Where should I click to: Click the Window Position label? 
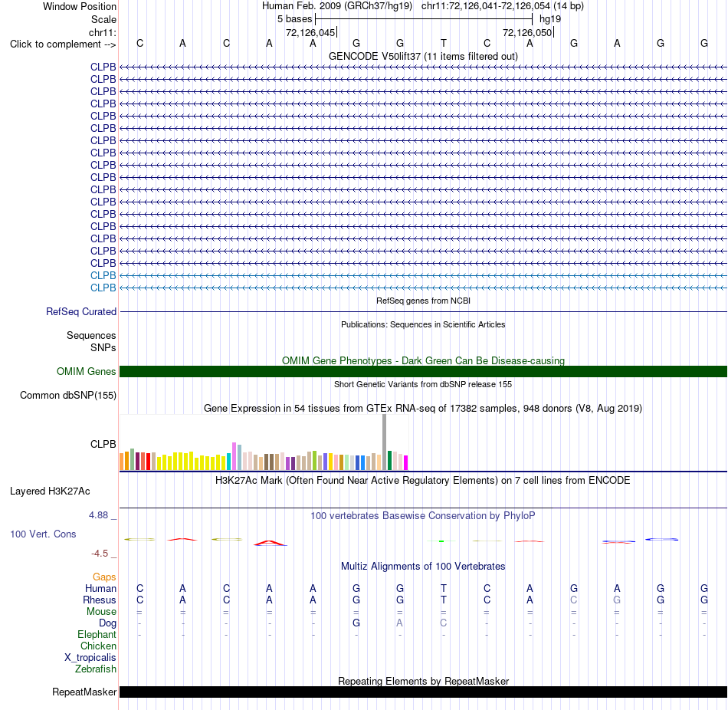coord(80,6)
